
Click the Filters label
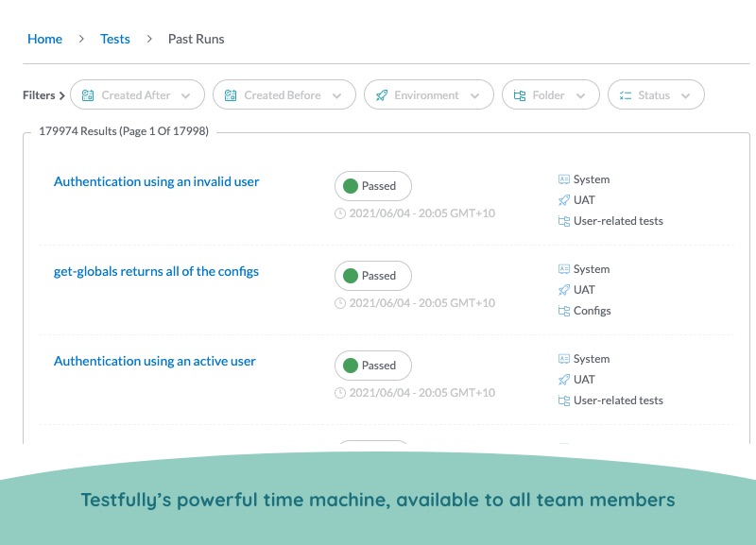coord(39,95)
